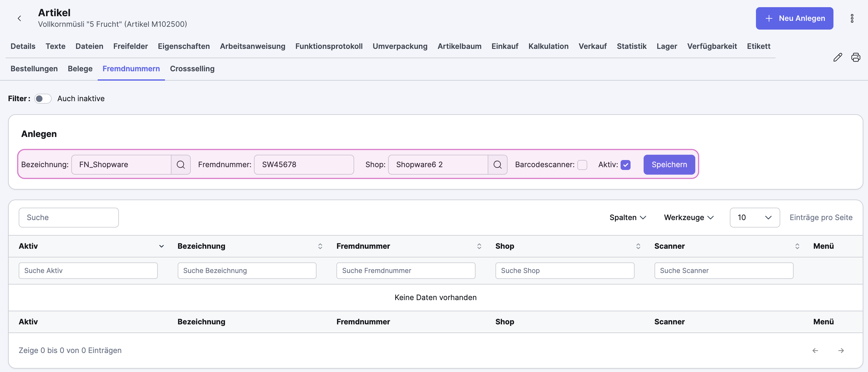Click the Neu Anlegen button
868x372 pixels.
(794, 18)
